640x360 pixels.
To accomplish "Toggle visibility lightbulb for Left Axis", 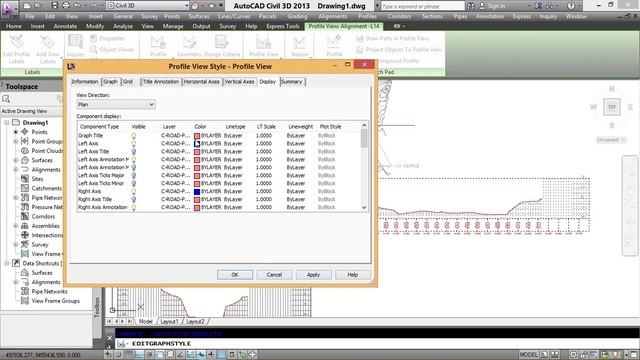I will click(133, 144).
